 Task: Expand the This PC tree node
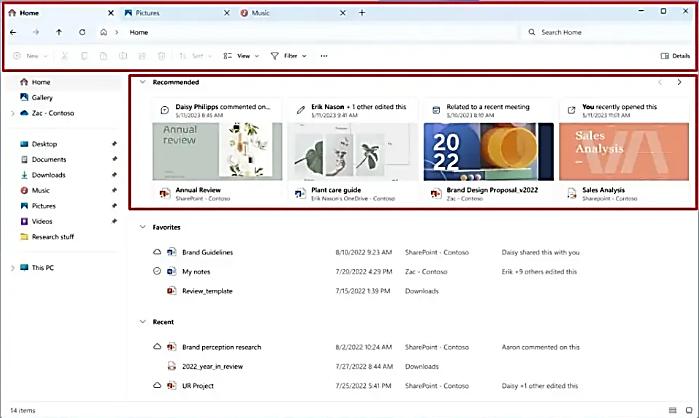(12, 268)
